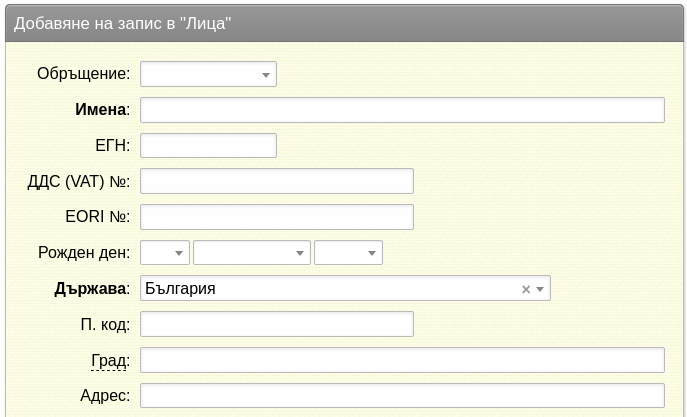Screen dimensions: 687x417
Task: Click the arrow on the month selector
Action: [x=300, y=253]
